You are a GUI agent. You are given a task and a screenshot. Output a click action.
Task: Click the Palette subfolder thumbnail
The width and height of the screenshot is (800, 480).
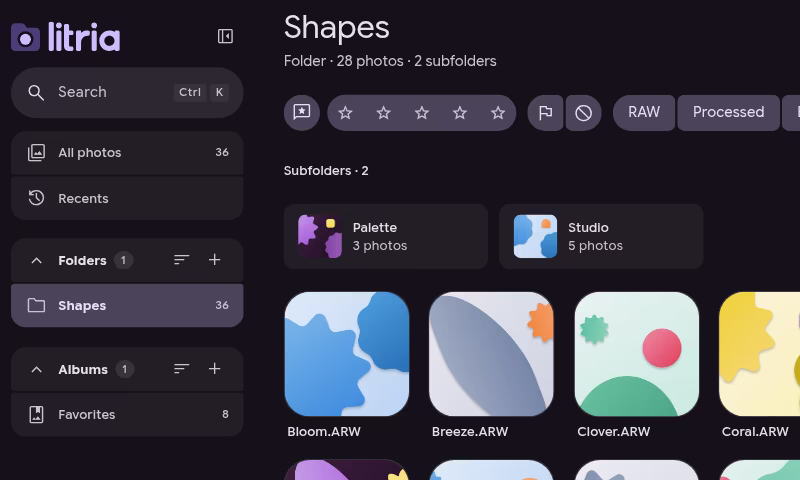(320, 237)
